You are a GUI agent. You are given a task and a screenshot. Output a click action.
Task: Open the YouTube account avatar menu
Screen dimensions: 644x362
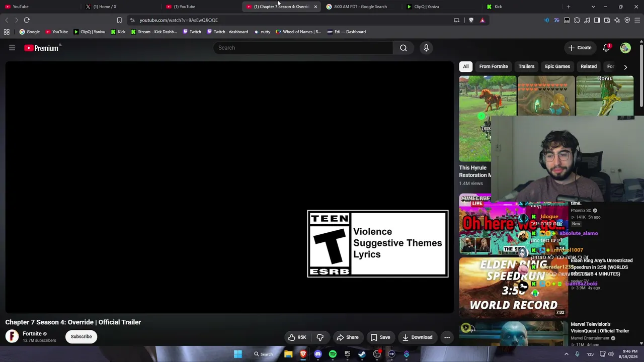[x=625, y=48]
